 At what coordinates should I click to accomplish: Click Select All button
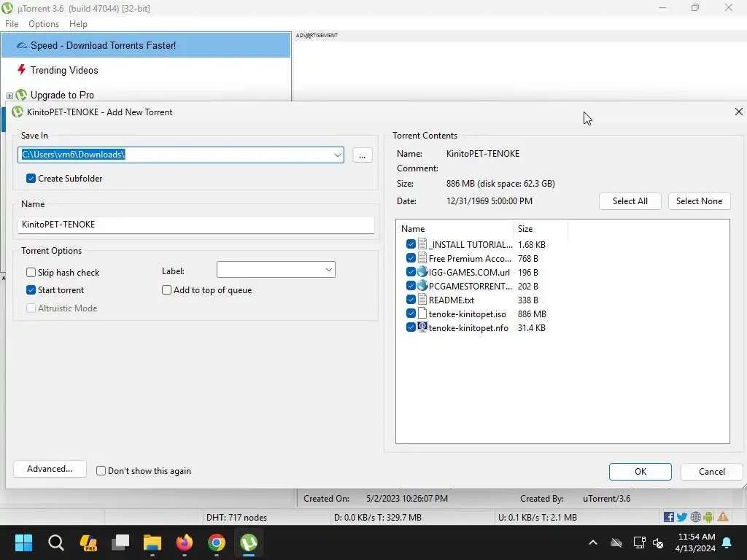coord(630,201)
